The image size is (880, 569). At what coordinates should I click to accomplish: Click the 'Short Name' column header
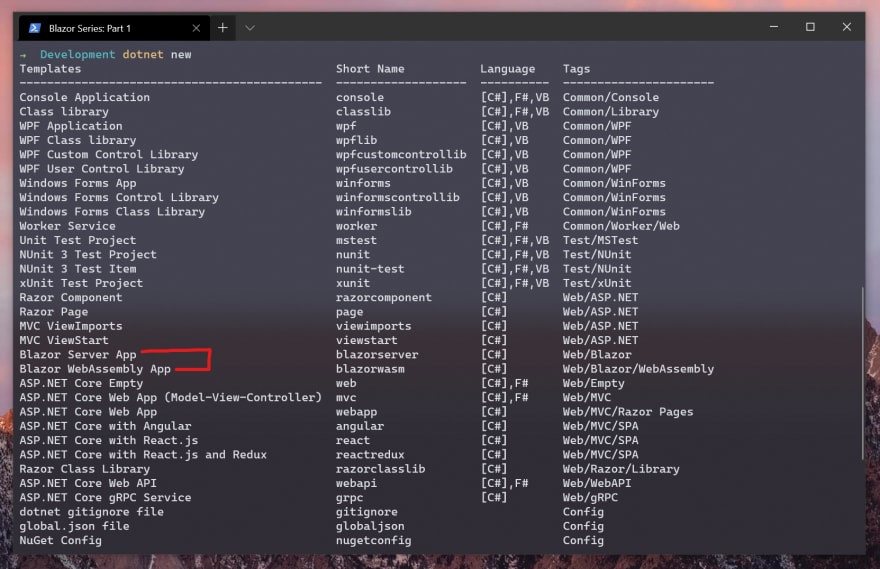click(x=370, y=68)
